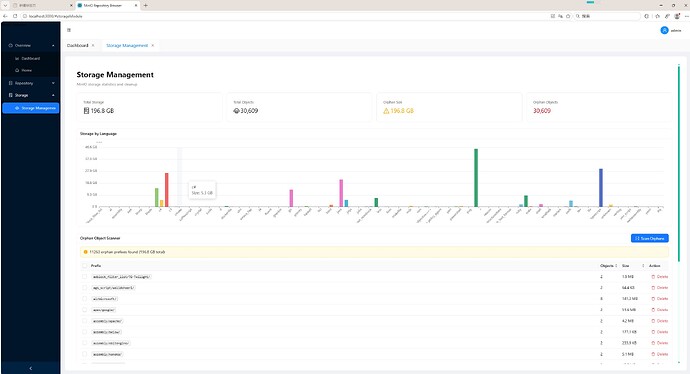Image resolution: width=690 pixels, height=374 pixels.
Task: Click the orange alert dot icon
Action: tap(85, 252)
